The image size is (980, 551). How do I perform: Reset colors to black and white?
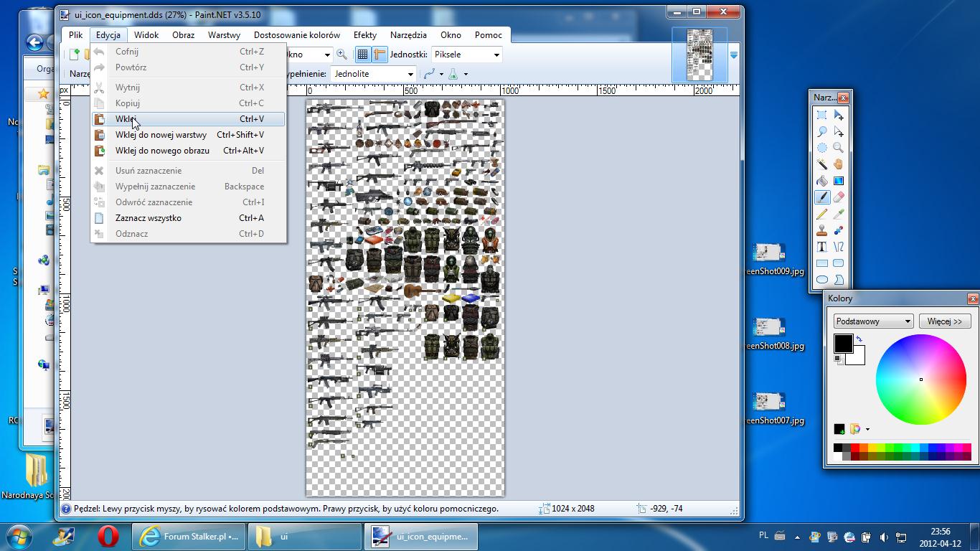[x=838, y=358]
